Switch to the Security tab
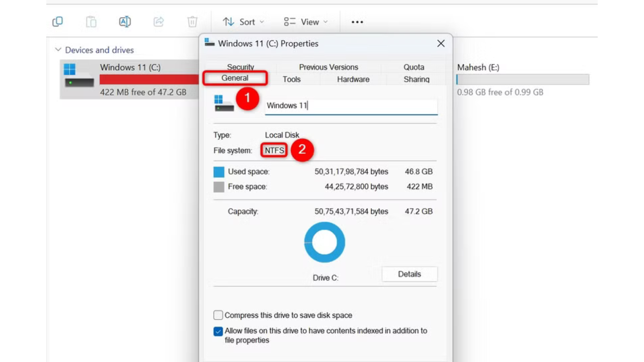The height and width of the screenshot is (362, 644). pos(240,67)
